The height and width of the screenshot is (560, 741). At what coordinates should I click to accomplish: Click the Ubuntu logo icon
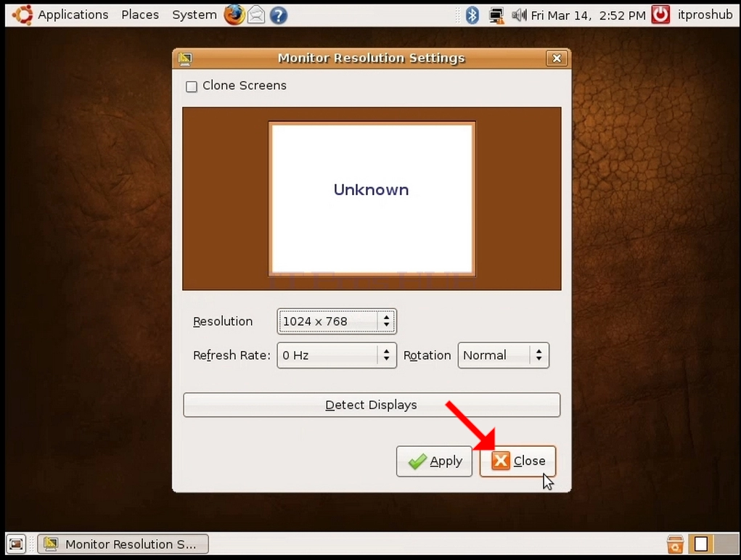(x=22, y=15)
